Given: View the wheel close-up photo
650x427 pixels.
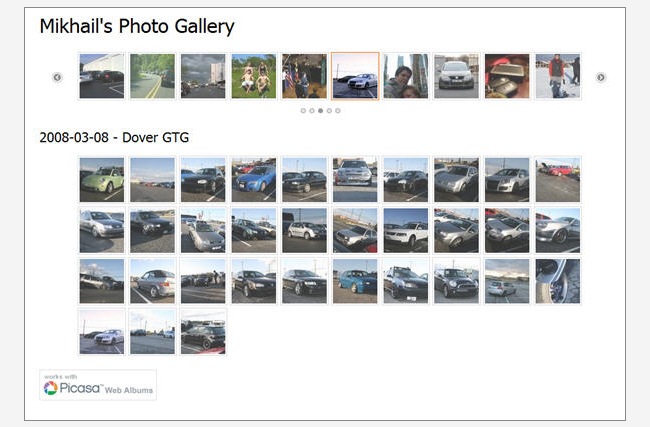Looking at the screenshot, I should 558,281.
